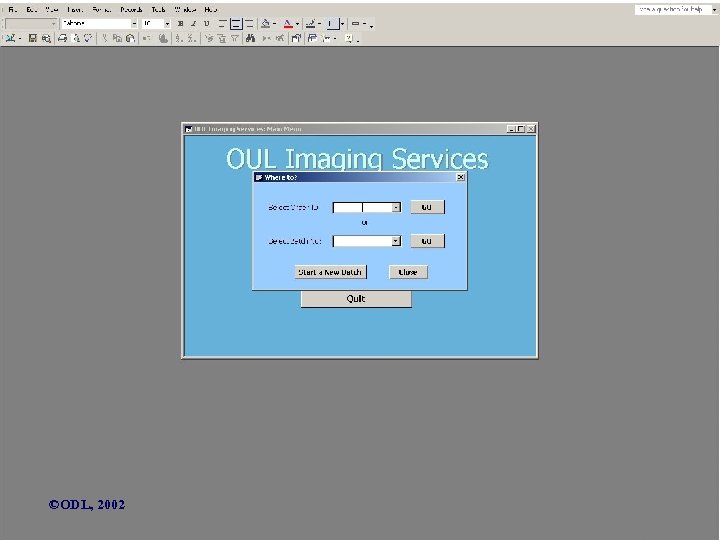
Task: Toggle Underline formatting
Action: [x=207, y=23]
